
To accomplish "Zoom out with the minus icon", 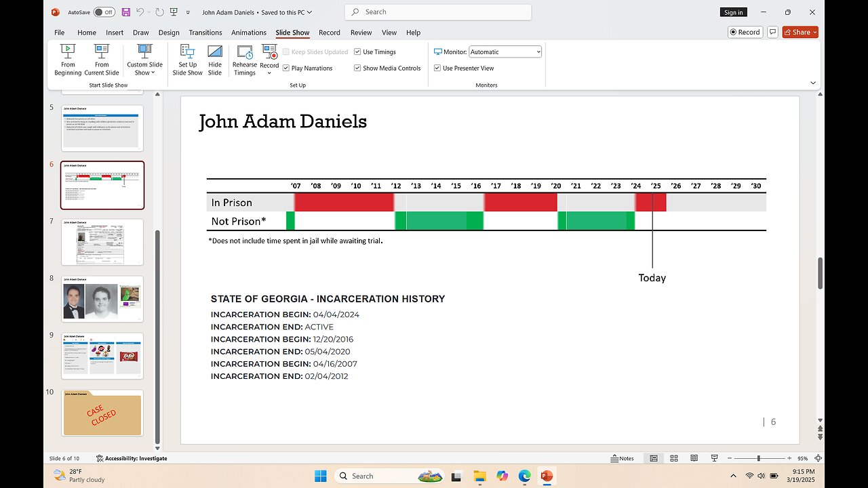I will (729, 458).
